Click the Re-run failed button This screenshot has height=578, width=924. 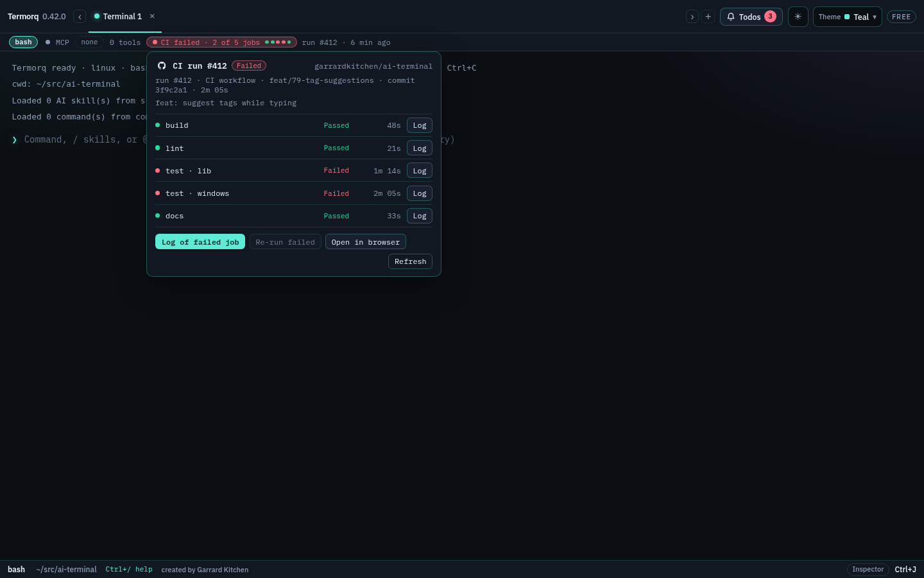pyautogui.click(x=285, y=242)
